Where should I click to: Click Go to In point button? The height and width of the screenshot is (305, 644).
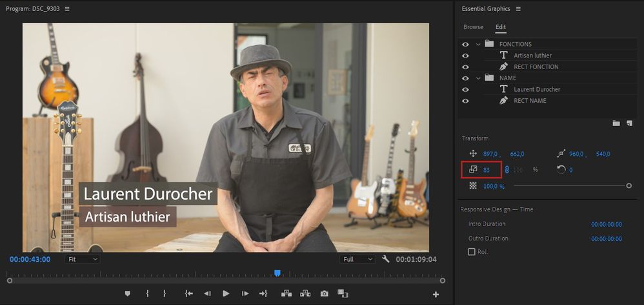point(189,293)
